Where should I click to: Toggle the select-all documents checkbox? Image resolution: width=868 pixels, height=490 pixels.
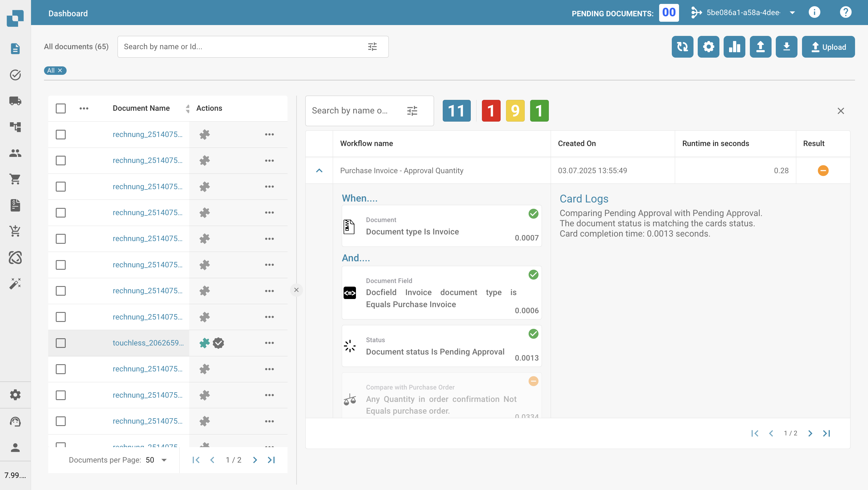click(x=61, y=108)
